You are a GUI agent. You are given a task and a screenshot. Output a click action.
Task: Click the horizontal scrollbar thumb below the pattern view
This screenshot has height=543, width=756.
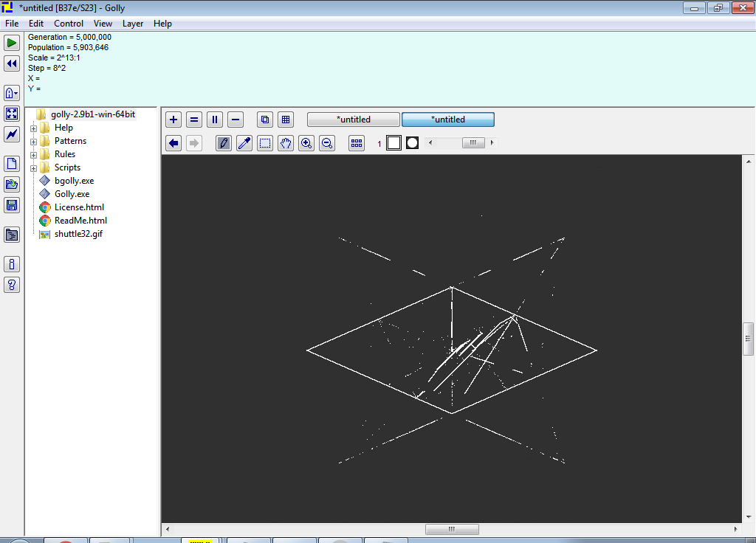(x=452, y=529)
